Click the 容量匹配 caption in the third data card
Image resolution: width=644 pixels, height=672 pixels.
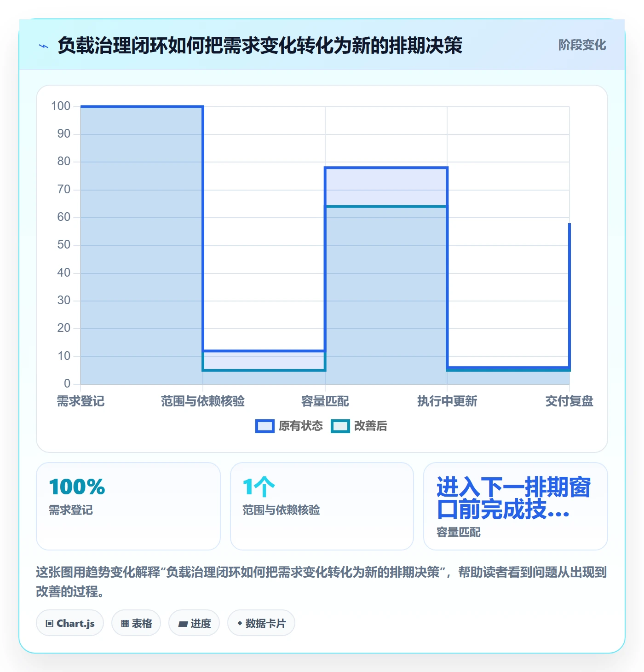point(459,533)
